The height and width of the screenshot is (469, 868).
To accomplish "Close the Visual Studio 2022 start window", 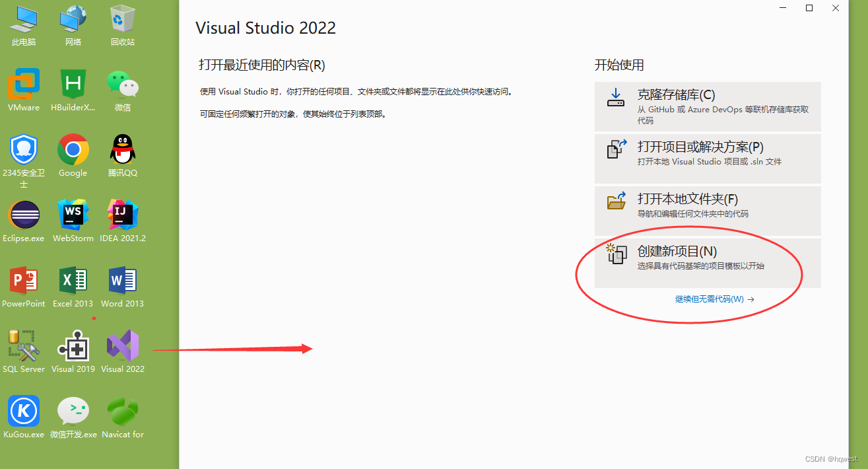I will 835,8.
